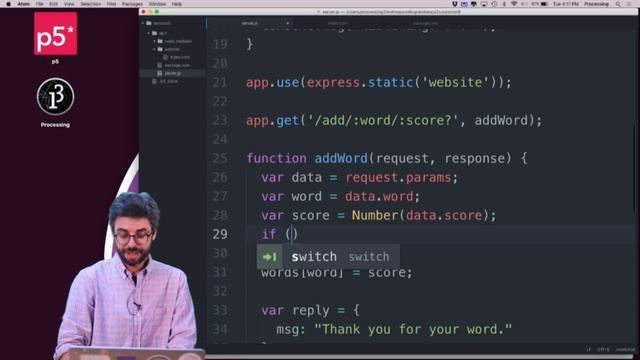Switch to the server.js tab
Viewport: 640px width, 360px height.
pos(250,23)
